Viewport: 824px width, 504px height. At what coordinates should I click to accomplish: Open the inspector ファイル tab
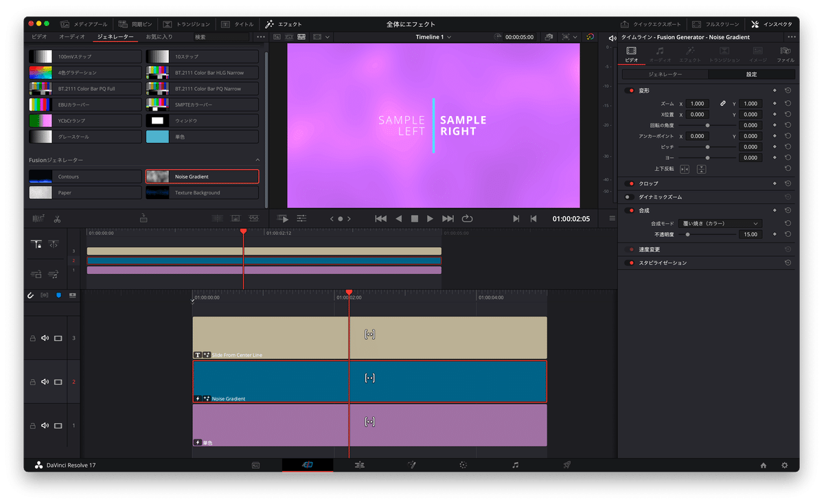tap(785, 54)
